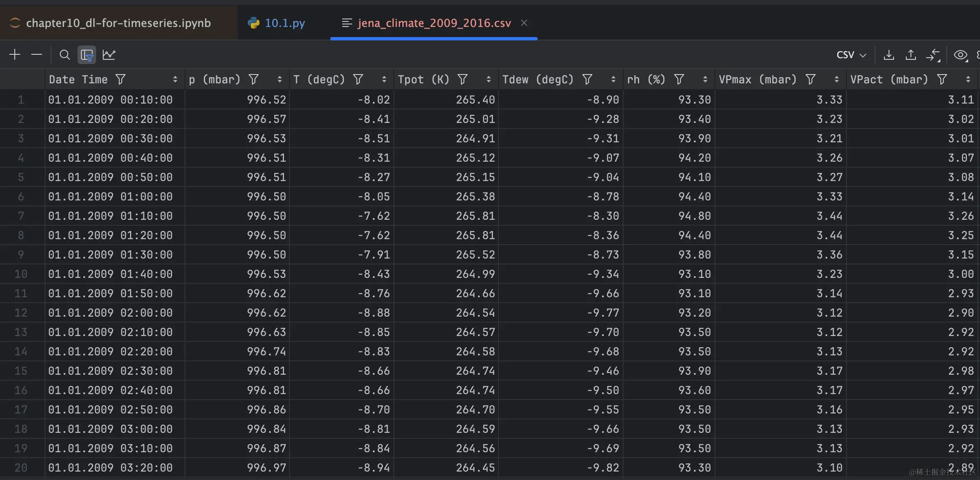The width and height of the screenshot is (980, 480).
Task: Open filter for T (degC) column
Action: [x=358, y=79]
